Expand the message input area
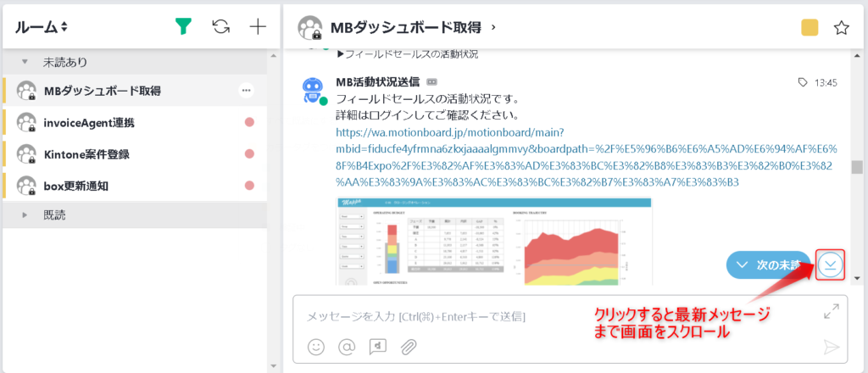Screen dimensions: 868x373 coord(831,312)
